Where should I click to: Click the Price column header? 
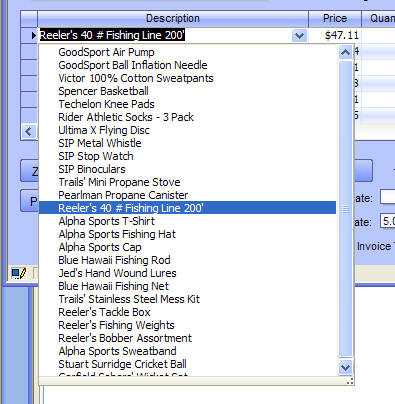[x=335, y=18]
